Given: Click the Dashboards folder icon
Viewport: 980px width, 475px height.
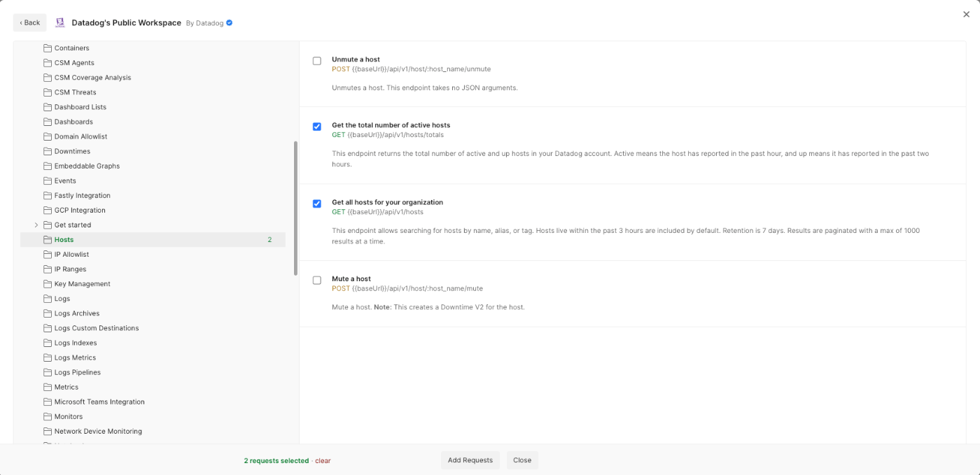Looking at the screenshot, I should pos(48,122).
